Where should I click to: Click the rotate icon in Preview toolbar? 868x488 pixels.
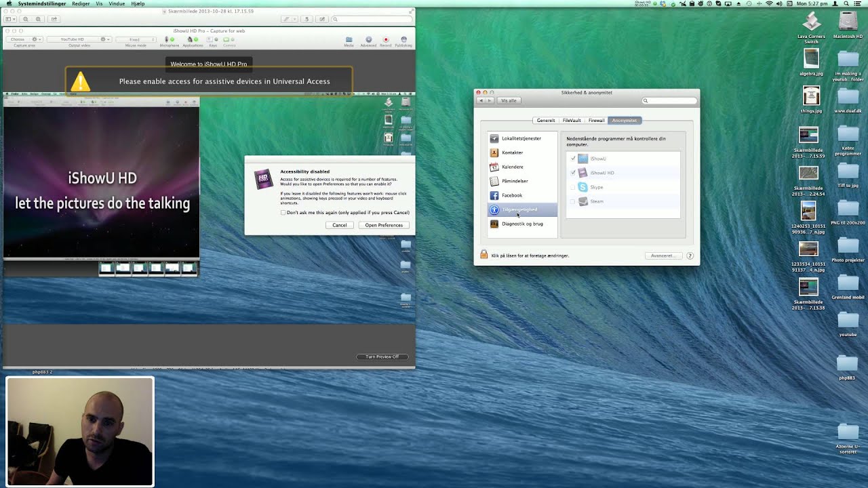coord(307,19)
